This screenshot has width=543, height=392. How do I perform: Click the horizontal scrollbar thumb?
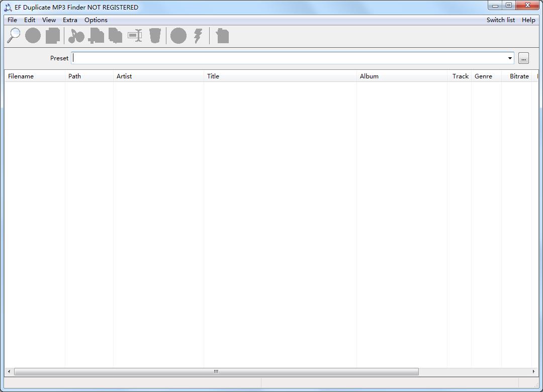click(216, 372)
